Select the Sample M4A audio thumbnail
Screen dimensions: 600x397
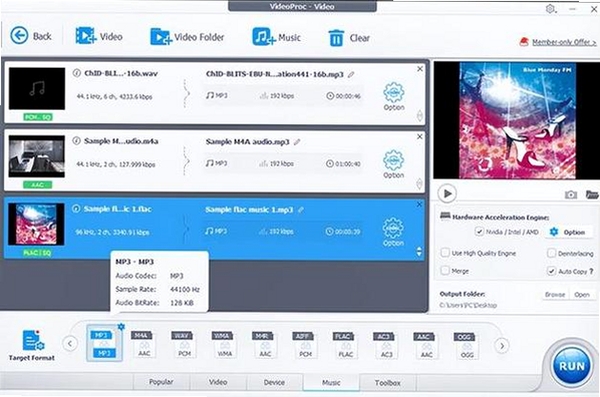tap(37, 156)
